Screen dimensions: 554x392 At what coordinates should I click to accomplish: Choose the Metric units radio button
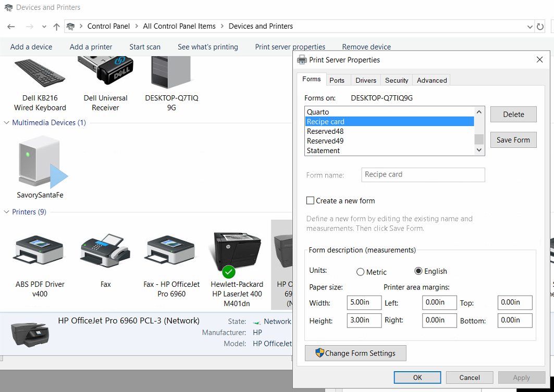(x=360, y=272)
